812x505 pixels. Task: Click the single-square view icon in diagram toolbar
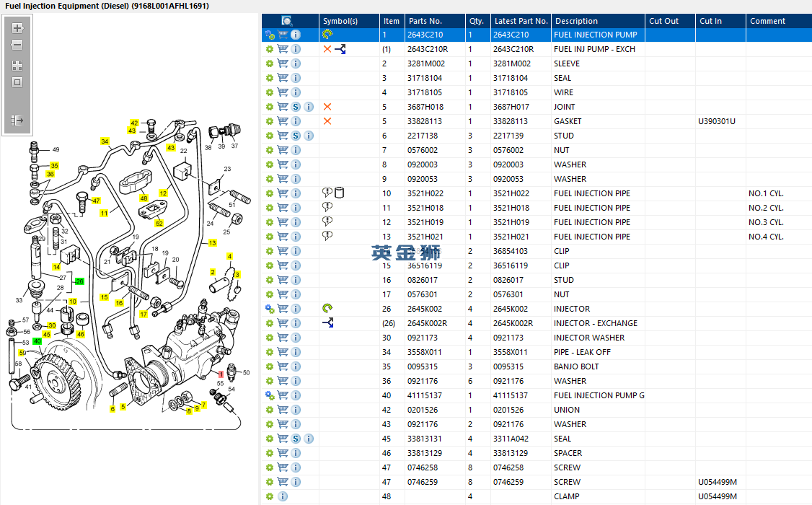pos(18,82)
